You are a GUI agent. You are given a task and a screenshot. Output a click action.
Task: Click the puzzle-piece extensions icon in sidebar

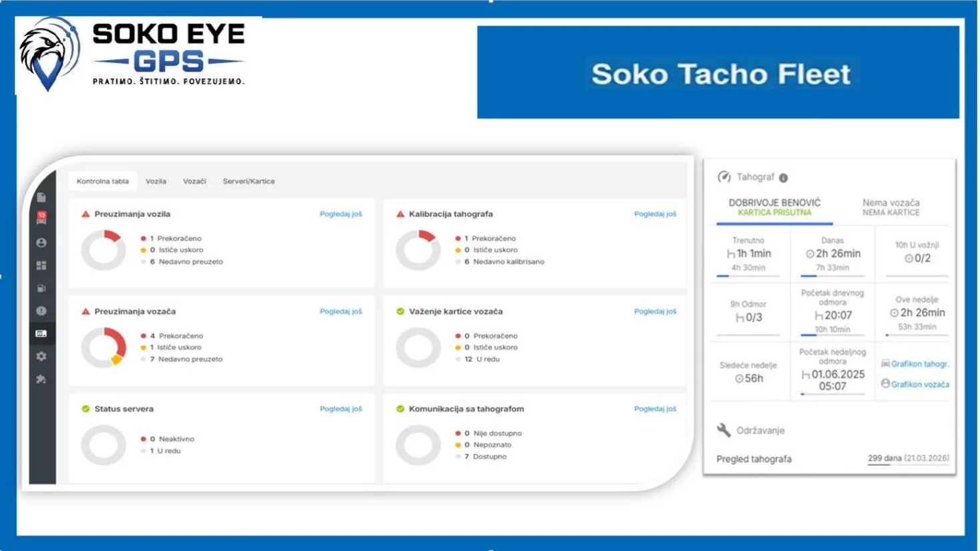pyautogui.click(x=41, y=379)
